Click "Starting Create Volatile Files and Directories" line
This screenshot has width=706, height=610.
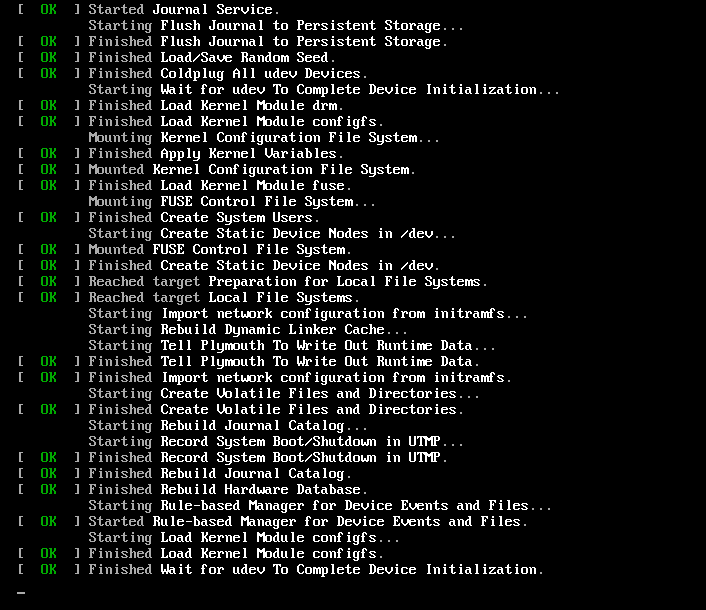(x=284, y=393)
